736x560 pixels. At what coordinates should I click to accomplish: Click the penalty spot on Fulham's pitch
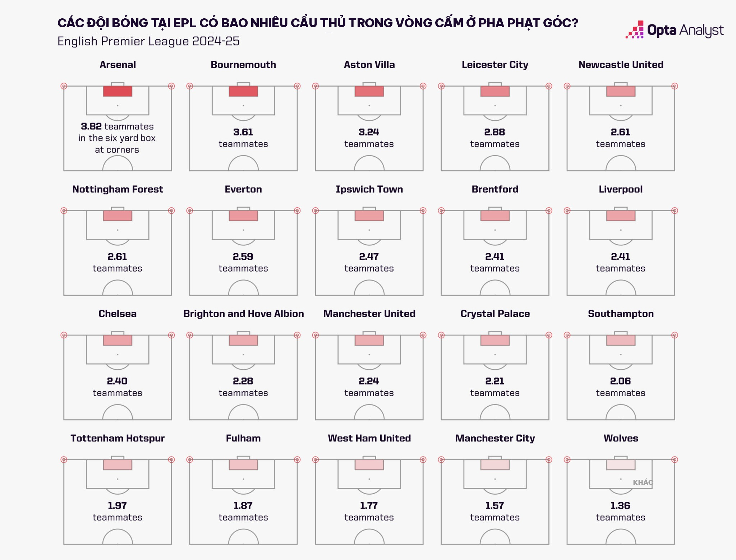[243, 479]
